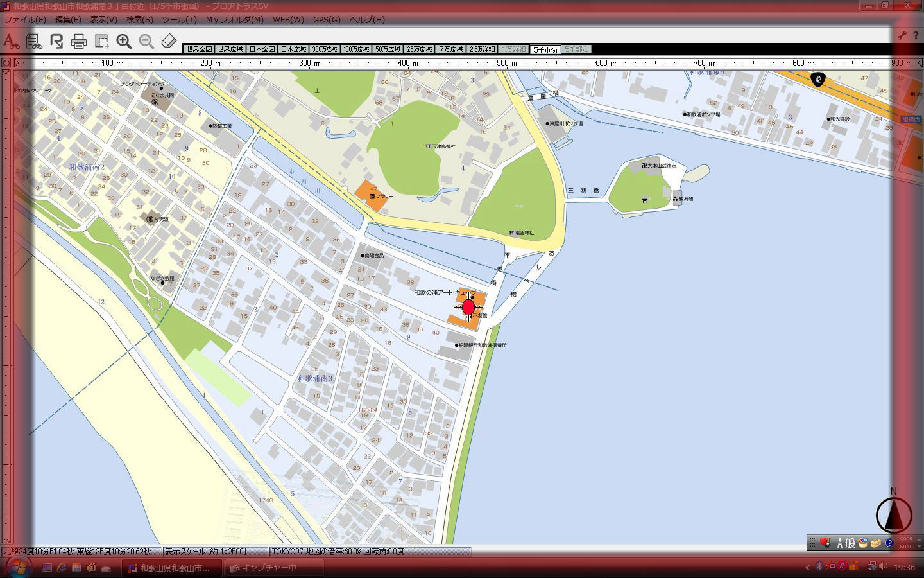Select the area selection rectangle tool
Image resolution: width=924 pixels, height=578 pixels.
101,42
